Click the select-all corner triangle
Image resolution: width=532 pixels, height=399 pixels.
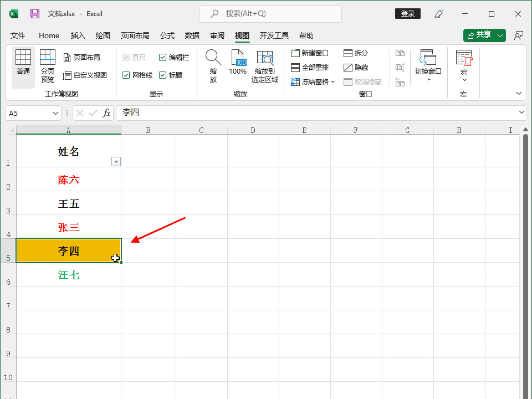[12, 130]
